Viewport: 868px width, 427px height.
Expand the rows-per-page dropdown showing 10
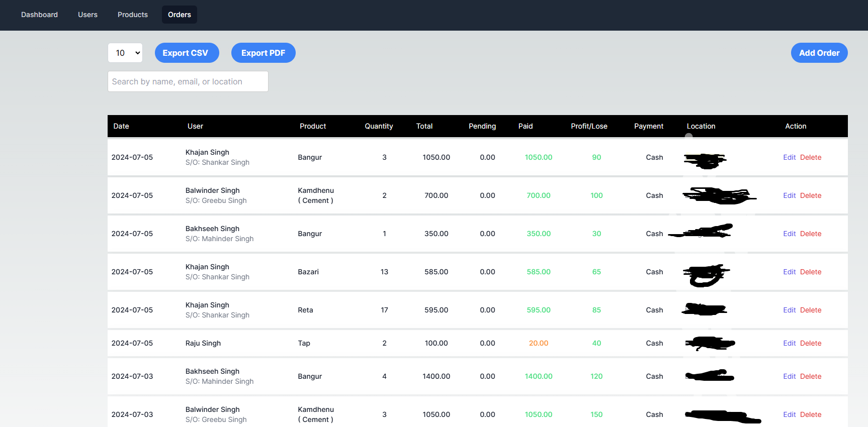click(x=125, y=53)
